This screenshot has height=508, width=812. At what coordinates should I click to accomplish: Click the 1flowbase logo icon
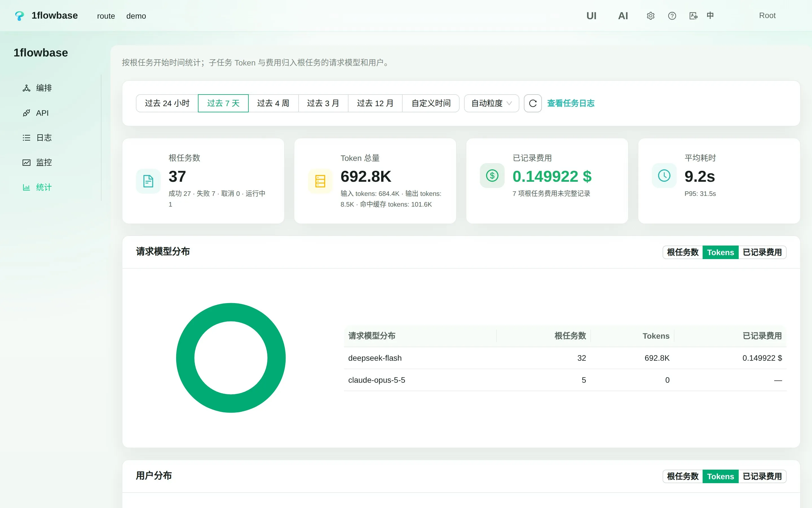(x=19, y=16)
